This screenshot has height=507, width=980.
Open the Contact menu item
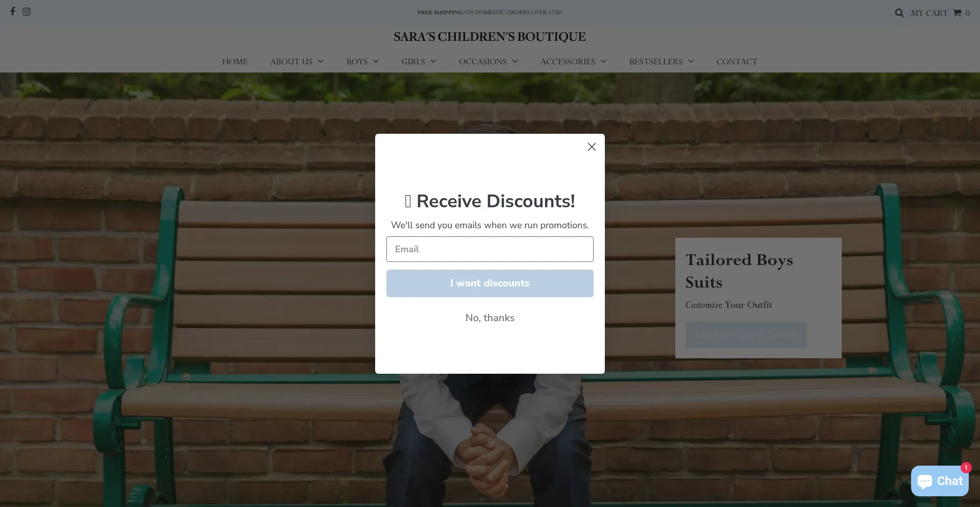[737, 61]
